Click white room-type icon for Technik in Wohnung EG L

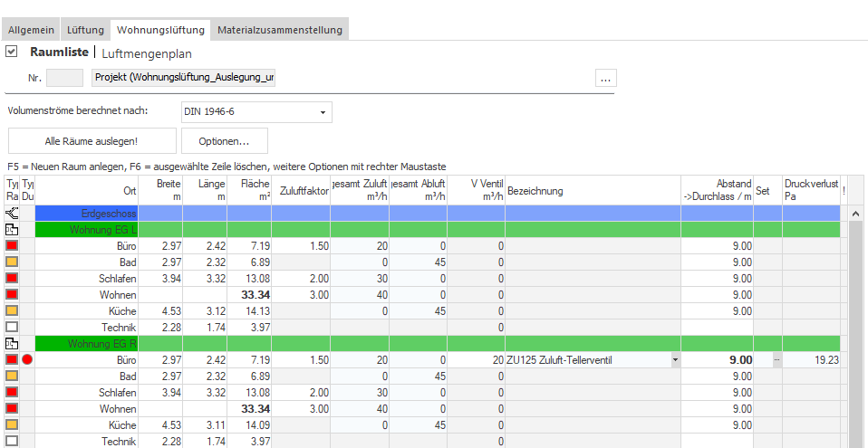[x=11, y=327]
